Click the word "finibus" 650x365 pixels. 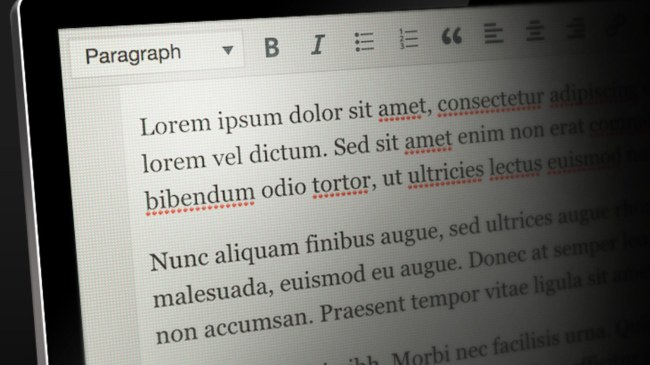(x=340, y=242)
